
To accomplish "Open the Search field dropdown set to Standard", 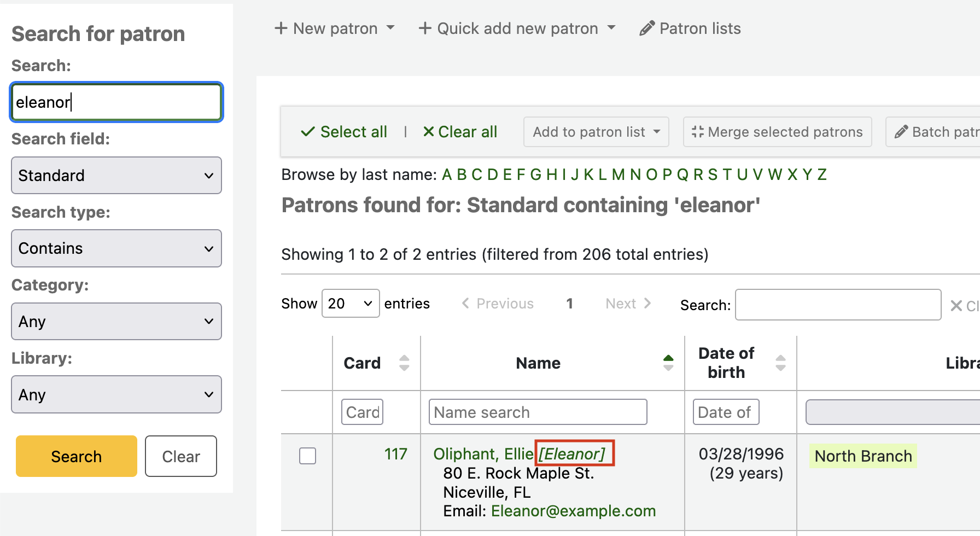I will point(116,176).
